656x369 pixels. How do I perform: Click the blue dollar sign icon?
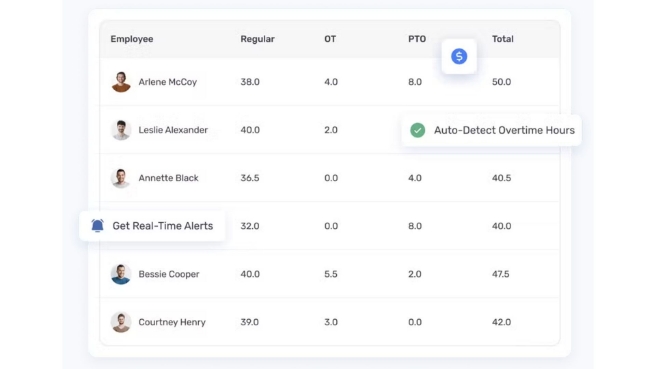click(x=459, y=56)
